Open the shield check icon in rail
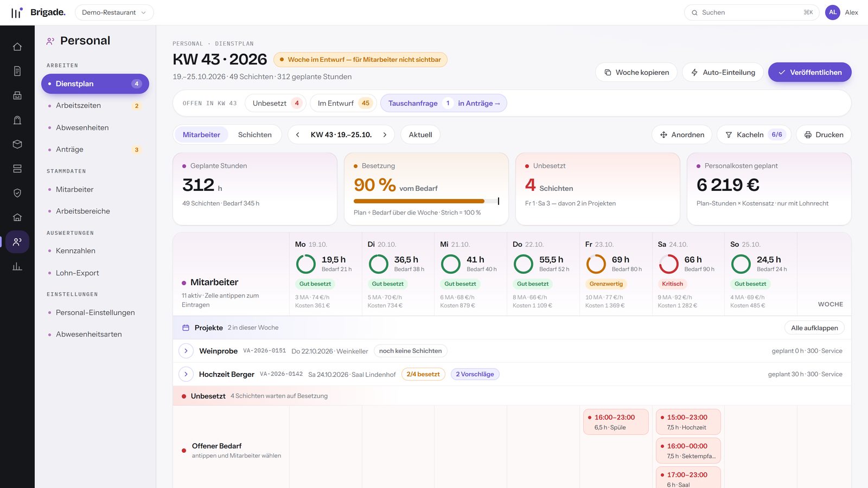Screen dimensions: 868x488 [x=17, y=193]
